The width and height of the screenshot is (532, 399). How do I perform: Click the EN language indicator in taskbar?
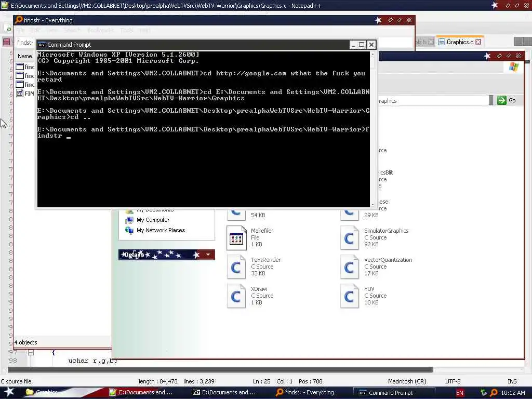(460, 393)
